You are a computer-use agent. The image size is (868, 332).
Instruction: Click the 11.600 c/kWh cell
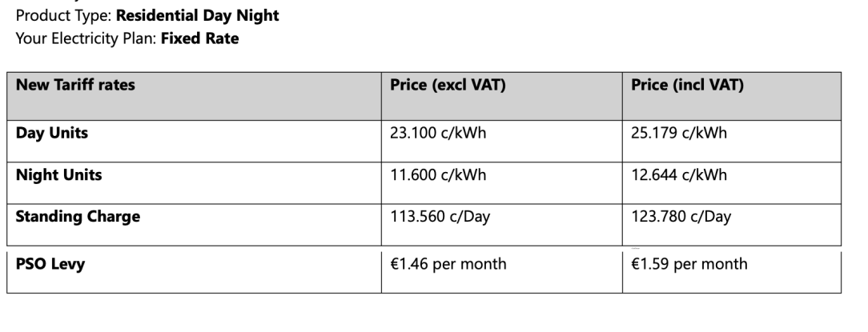(501, 183)
